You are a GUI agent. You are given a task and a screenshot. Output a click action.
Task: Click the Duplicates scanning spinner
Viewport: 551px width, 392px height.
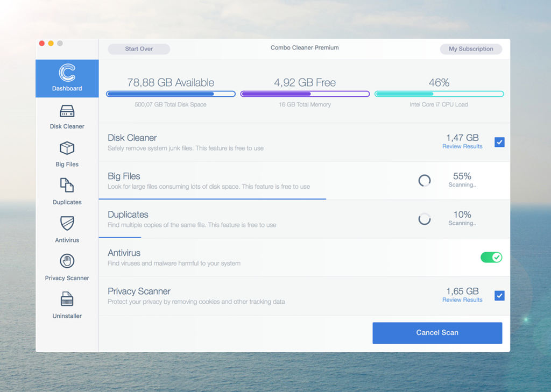(424, 219)
